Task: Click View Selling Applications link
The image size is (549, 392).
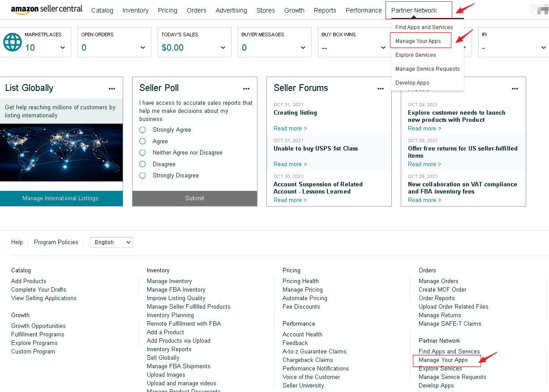Action: (44, 298)
